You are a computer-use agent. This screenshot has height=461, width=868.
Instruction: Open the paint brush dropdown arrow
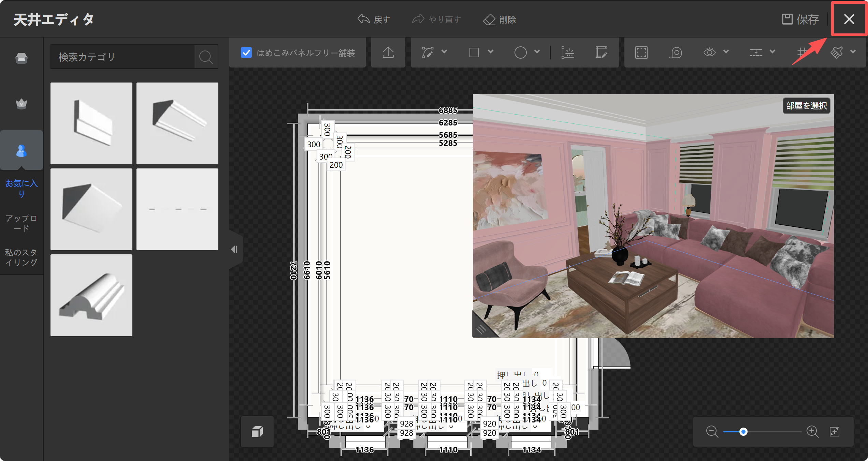click(x=853, y=52)
